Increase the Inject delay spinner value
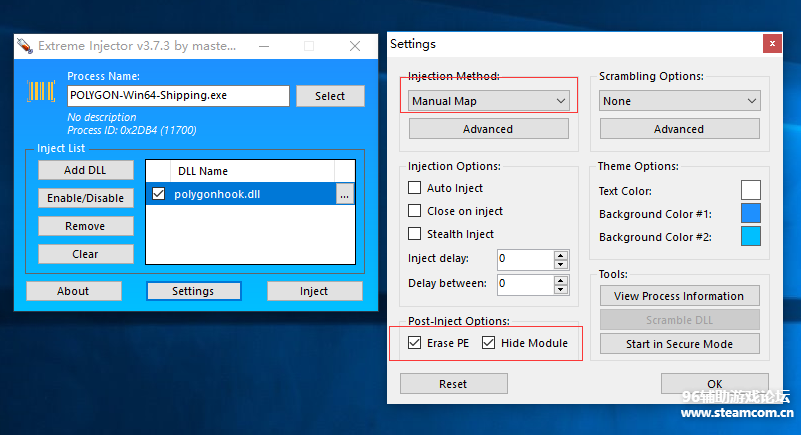Viewport: 801px width, 435px height. [x=561, y=254]
